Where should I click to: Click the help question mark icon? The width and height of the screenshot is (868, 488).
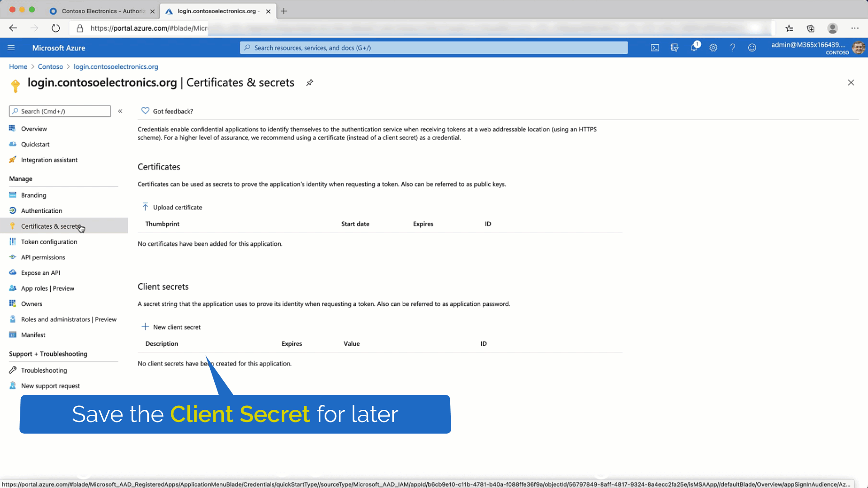pyautogui.click(x=732, y=48)
